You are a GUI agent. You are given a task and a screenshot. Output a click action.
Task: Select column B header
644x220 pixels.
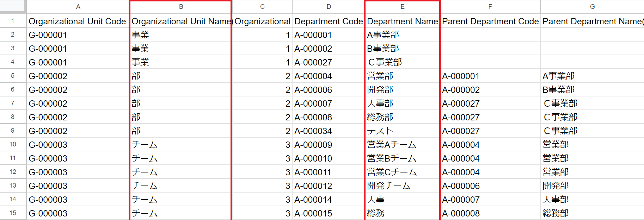pos(181,7)
